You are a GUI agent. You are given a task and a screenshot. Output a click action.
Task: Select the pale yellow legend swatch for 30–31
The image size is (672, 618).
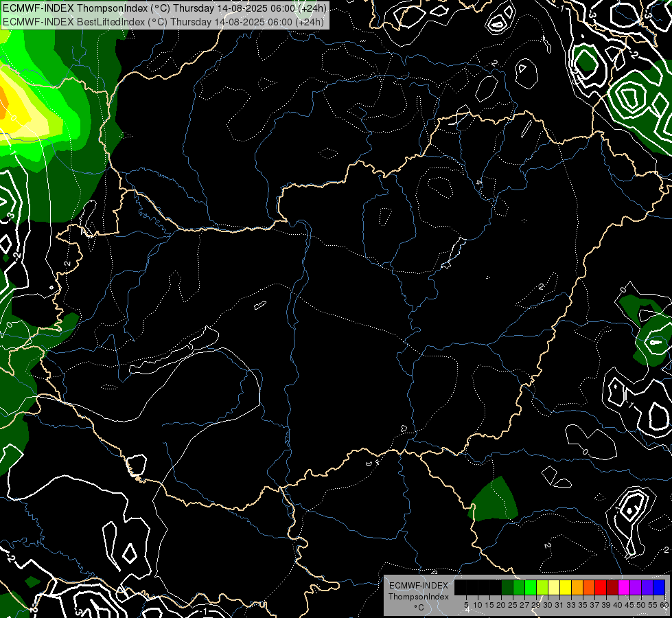(x=554, y=587)
